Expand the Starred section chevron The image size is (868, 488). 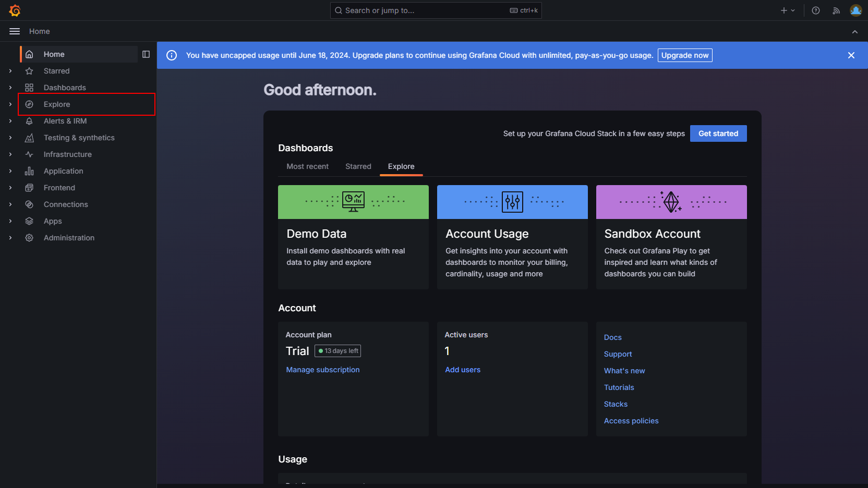(x=10, y=71)
